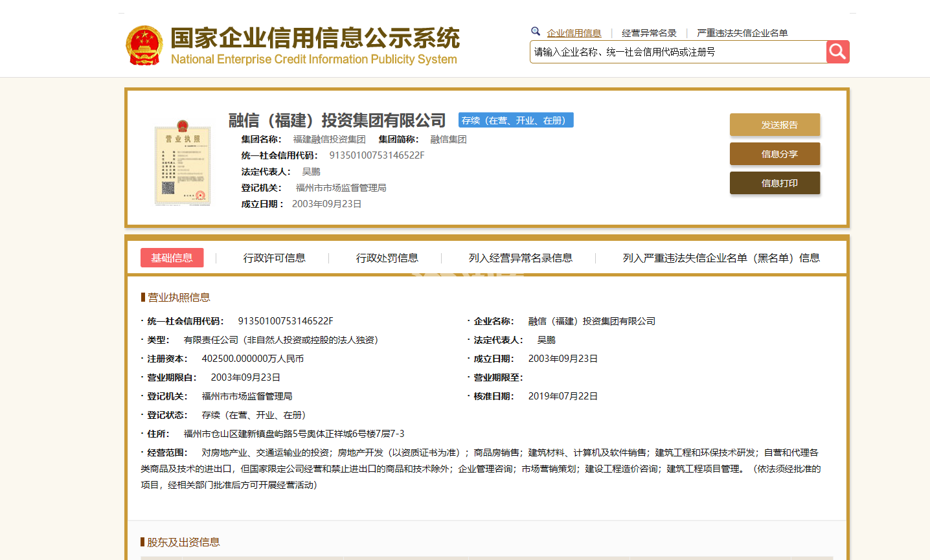Click the group abbreviation 融信集团
This screenshot has height=560, width=930.
[448, 139]
